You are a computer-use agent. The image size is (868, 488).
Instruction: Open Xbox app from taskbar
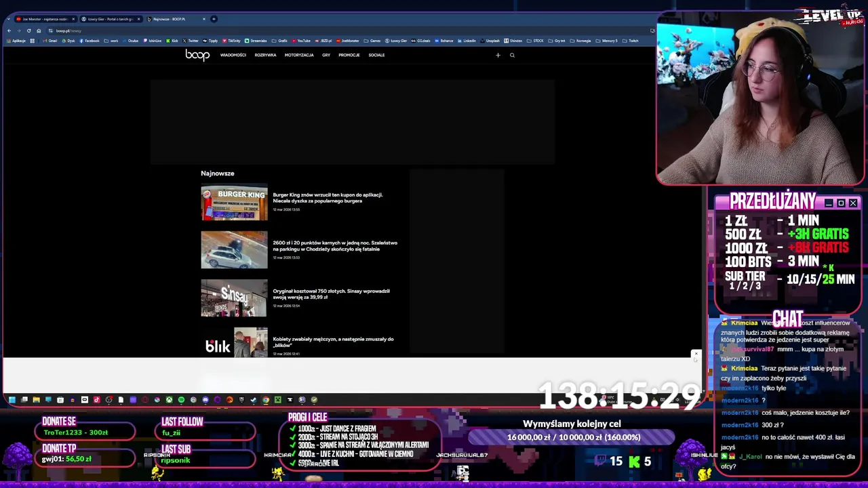click(x=169, y=400)
